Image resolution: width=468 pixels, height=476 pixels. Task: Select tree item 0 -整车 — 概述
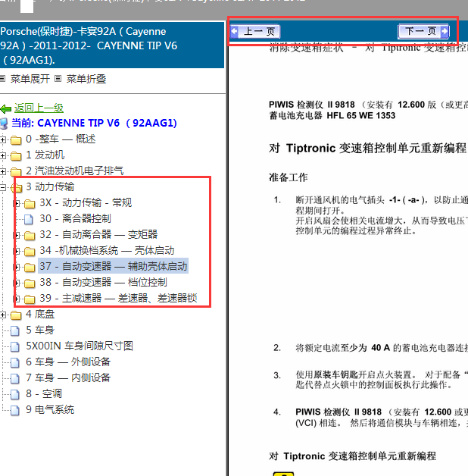coord(61,139)
